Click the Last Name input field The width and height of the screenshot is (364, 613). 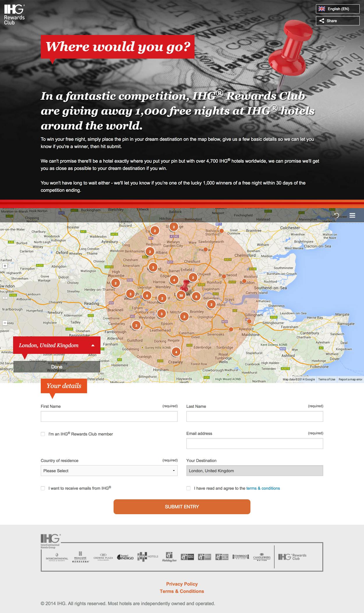[255, 416]
